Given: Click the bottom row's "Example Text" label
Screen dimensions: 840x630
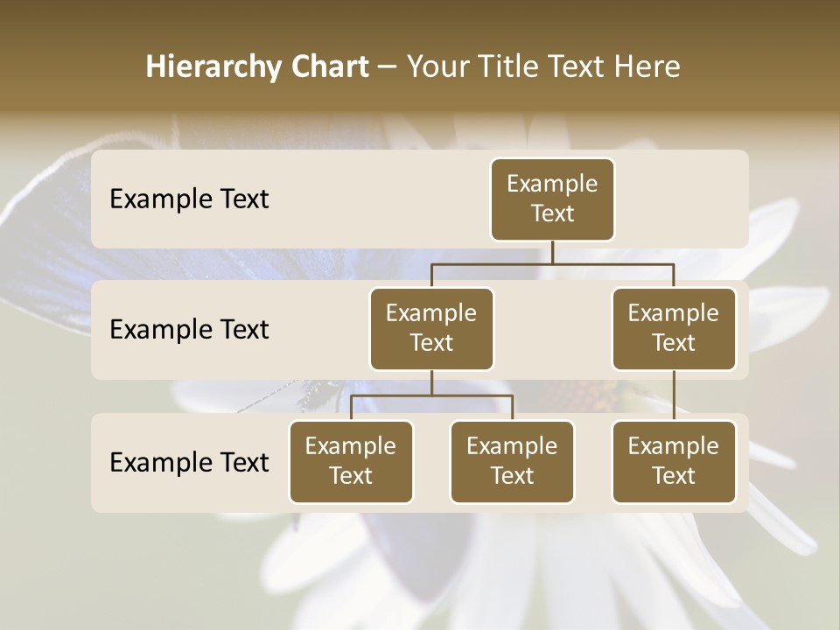Looking at the screenshot, I should (x=189, y=462).
